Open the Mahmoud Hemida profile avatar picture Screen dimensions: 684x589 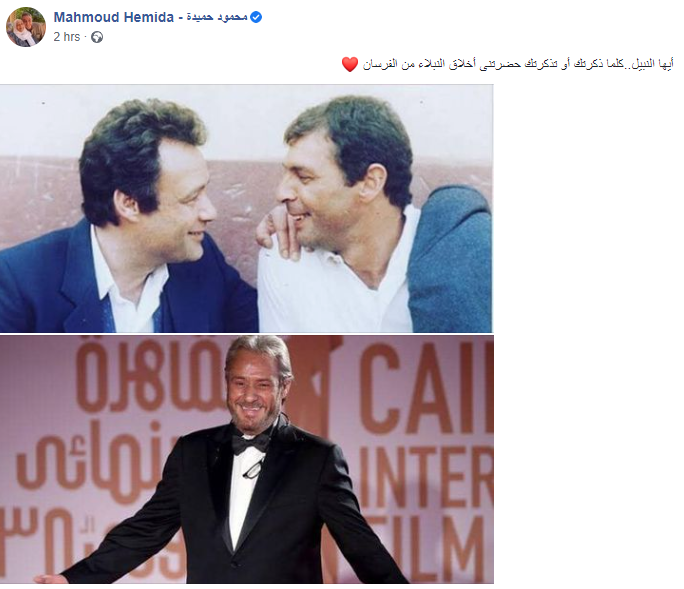26,27
